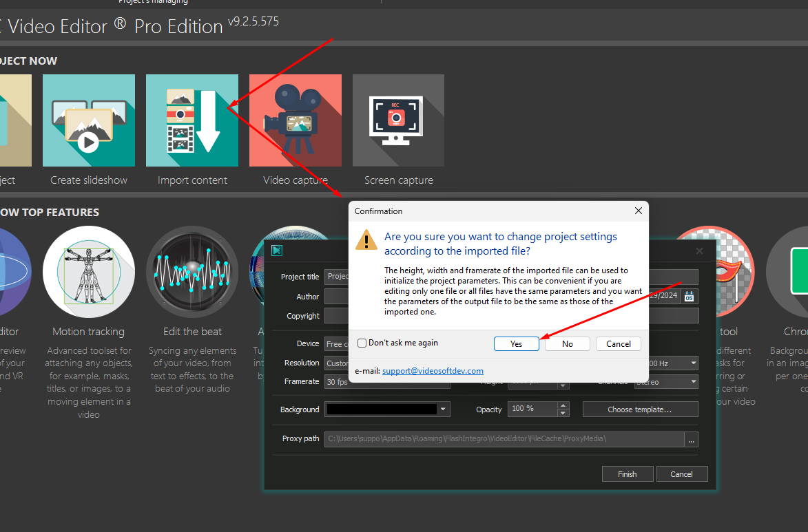Click the "Screen capture" caption text

(x=399, y=180)
